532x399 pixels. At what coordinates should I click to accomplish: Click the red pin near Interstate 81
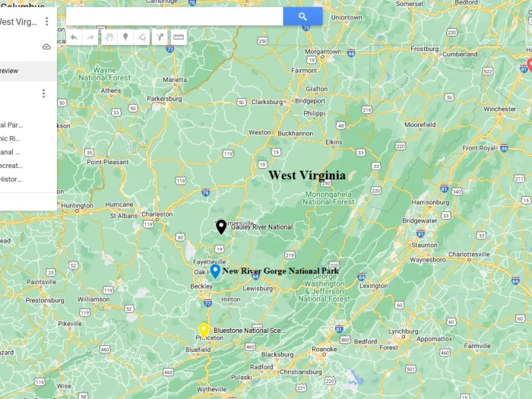(x=530, y=65)
